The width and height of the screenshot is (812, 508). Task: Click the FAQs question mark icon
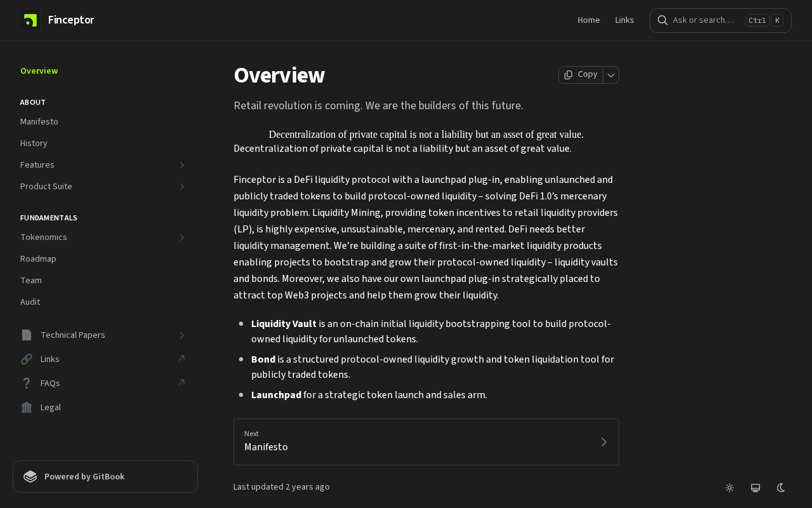[x=27, y=383]
